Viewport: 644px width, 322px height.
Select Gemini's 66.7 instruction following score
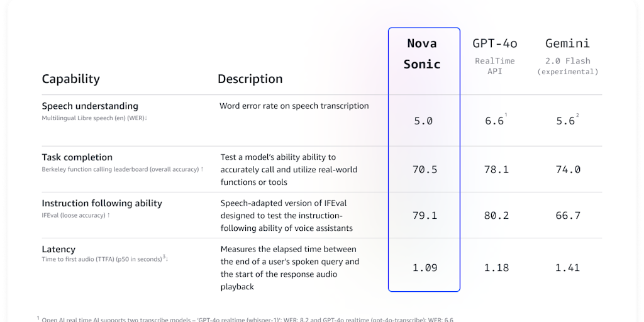tap(567, 215)
